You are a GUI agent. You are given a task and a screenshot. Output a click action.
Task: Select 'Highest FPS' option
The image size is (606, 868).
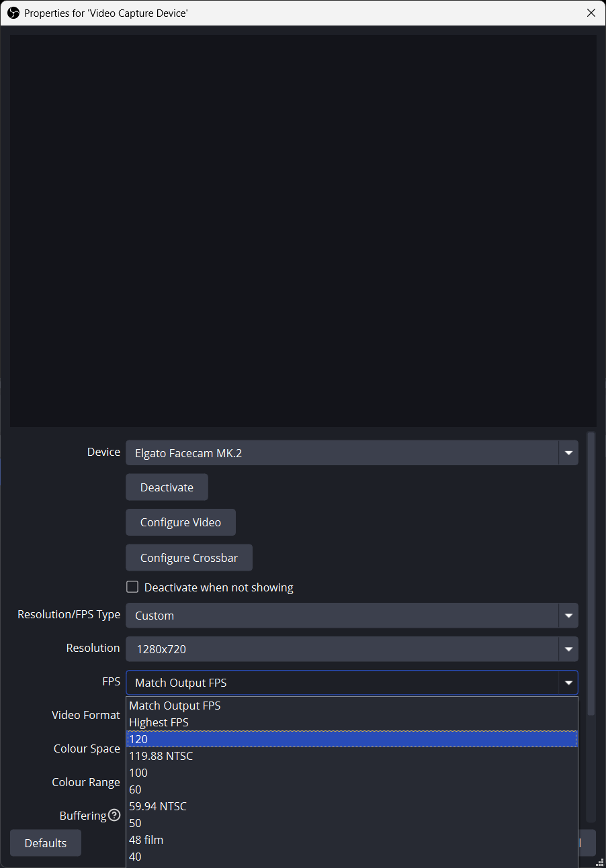tap(159, 722)
